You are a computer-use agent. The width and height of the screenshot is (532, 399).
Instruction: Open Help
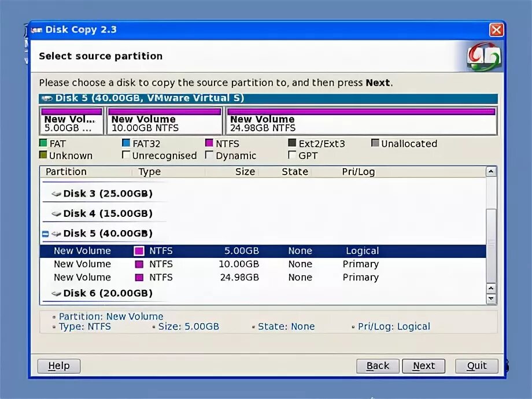click(x=59, y=366)
